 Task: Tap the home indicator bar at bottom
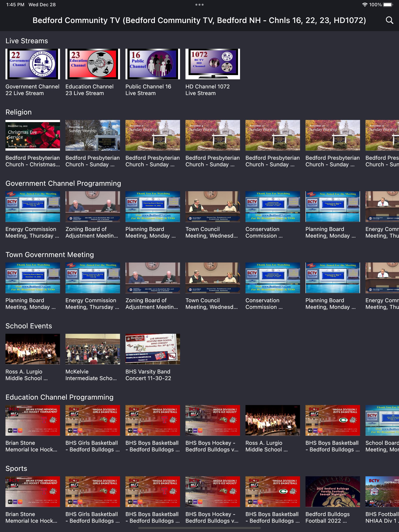tap(199, 528)
